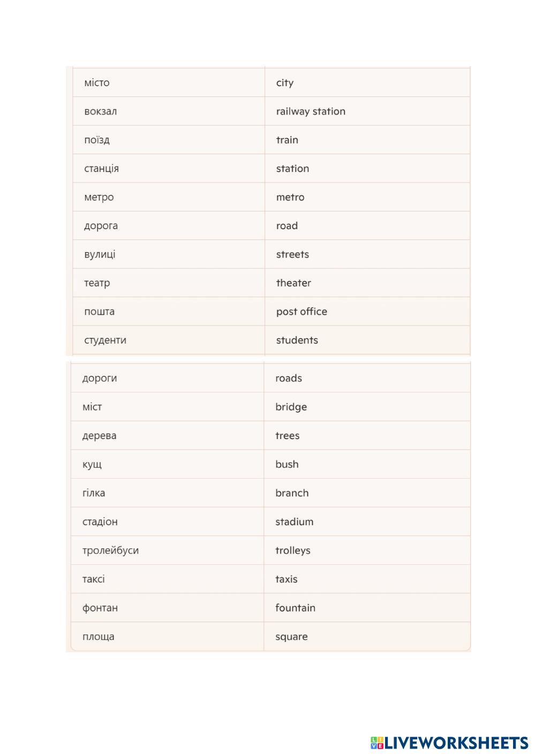Click the word "міст"

[92, 407]
